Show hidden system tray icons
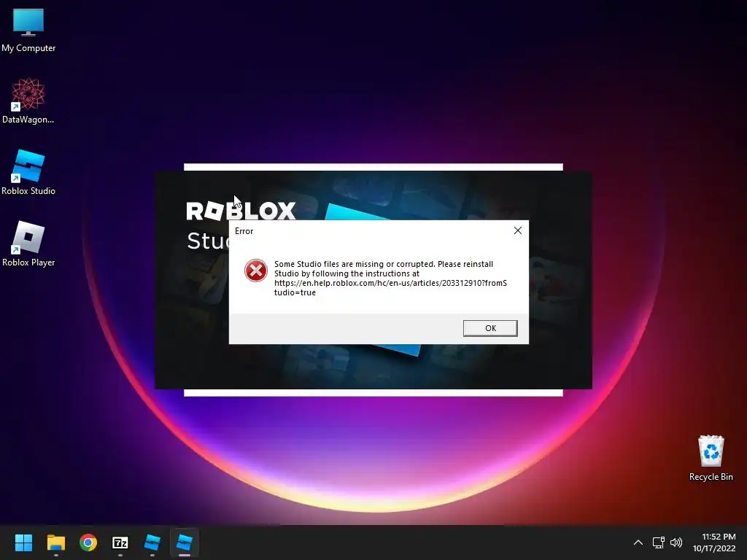 638,542
